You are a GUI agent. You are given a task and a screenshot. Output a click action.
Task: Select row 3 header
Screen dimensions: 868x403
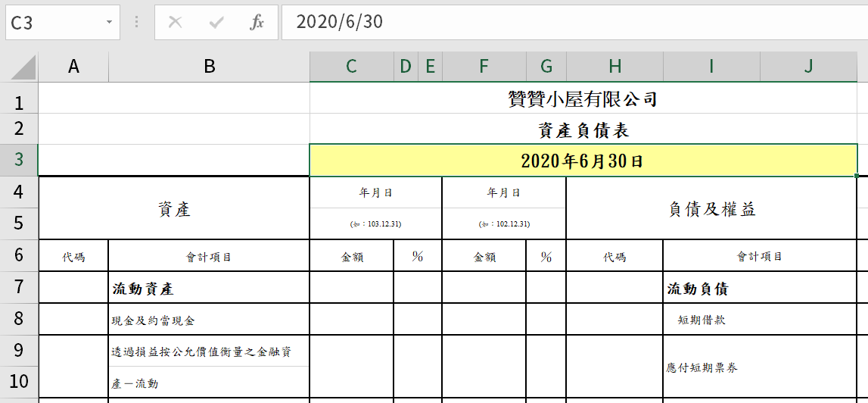click(x=19, y=160)
